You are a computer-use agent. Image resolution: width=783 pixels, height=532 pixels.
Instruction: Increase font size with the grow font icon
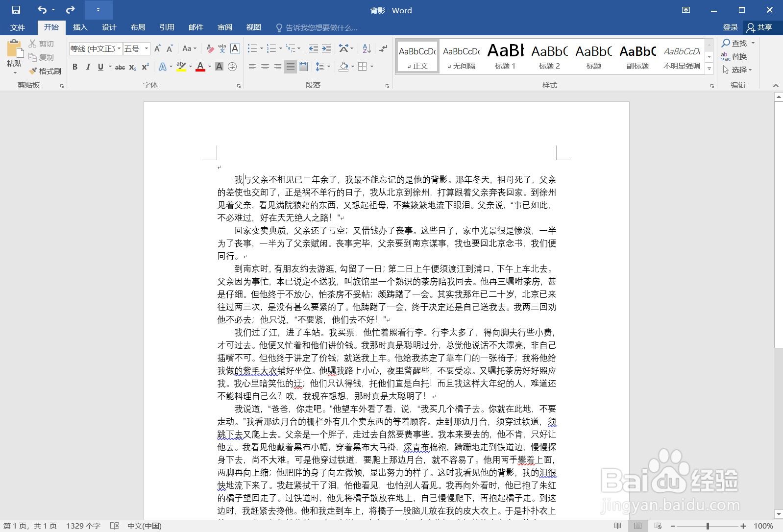coord(157,48)
